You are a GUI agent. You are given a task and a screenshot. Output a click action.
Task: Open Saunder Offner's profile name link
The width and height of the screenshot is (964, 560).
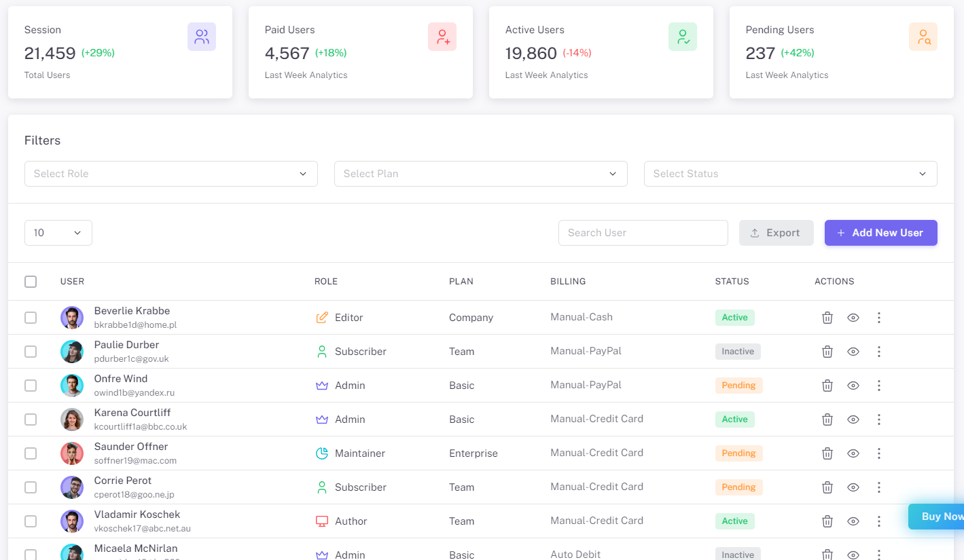tap(131, 447)
